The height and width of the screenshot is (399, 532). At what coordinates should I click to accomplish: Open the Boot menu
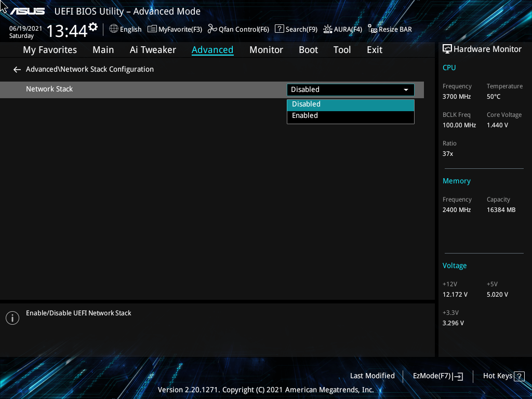point(308,49)
